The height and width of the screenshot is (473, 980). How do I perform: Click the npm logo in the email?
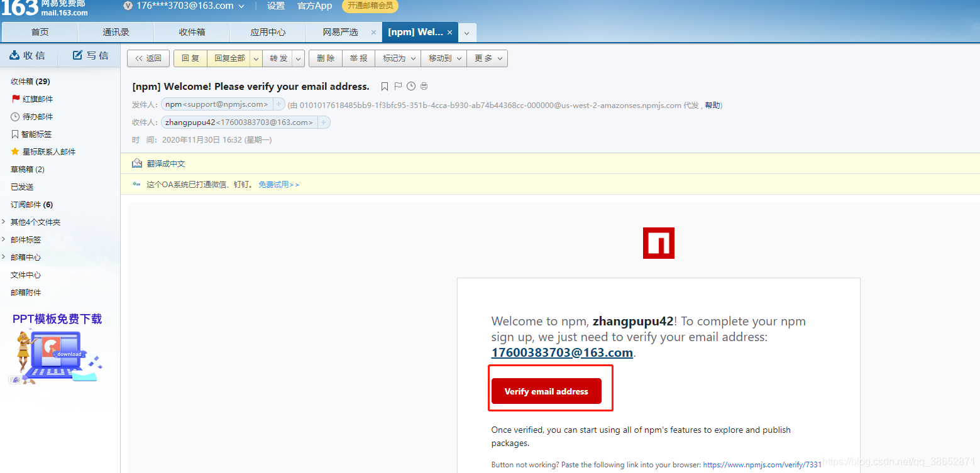point(659,243)
